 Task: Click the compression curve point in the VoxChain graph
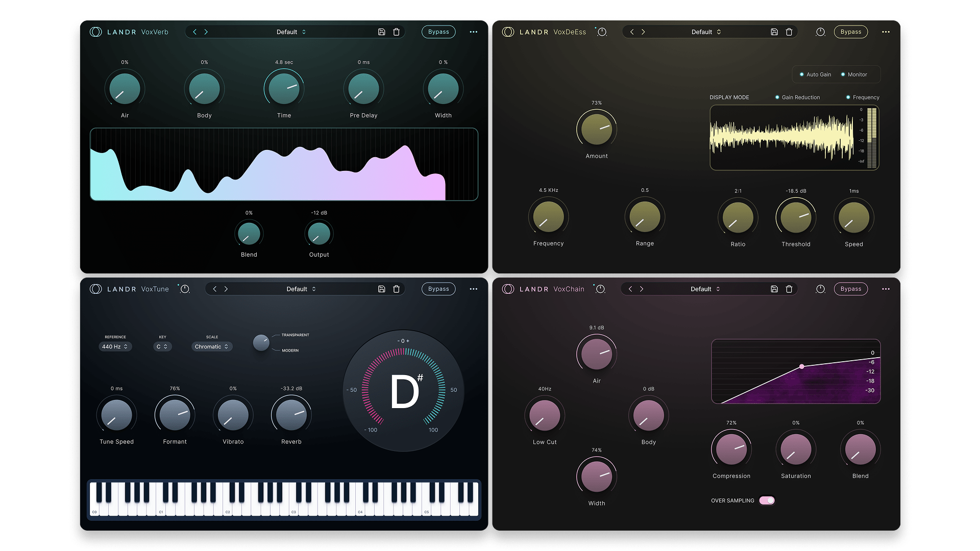coord(802,366)
